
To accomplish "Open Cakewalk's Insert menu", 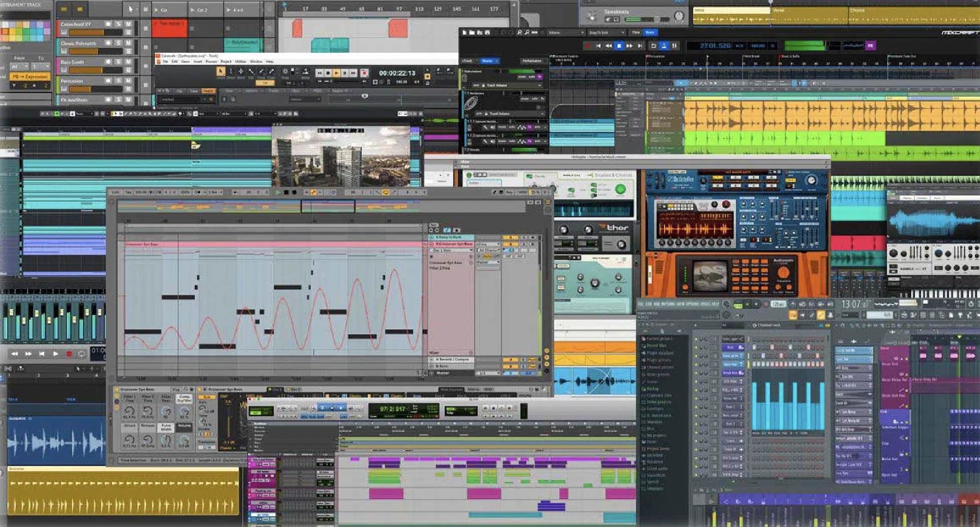I will coord(198,61).
